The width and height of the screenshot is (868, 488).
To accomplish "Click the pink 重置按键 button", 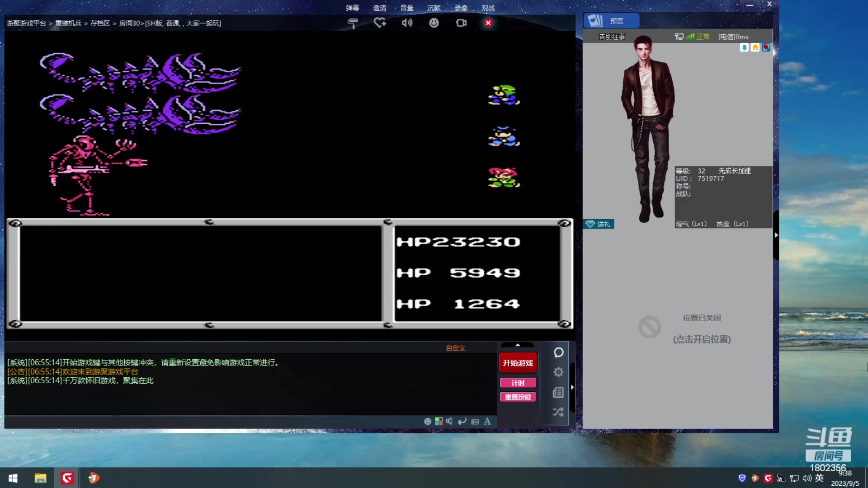I will (518, 397).
